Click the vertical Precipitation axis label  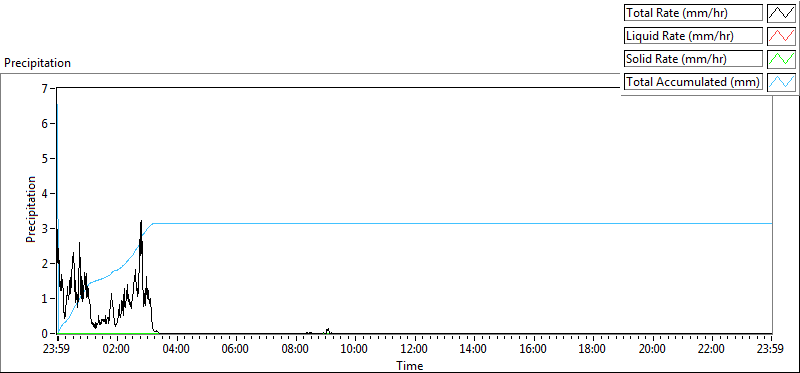(31, 209)
